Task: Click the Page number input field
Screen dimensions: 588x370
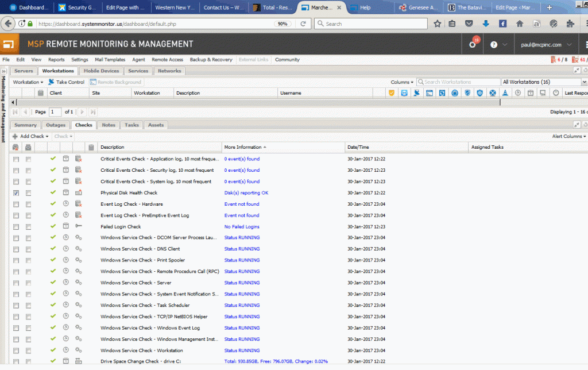Action: coord(55,112)
